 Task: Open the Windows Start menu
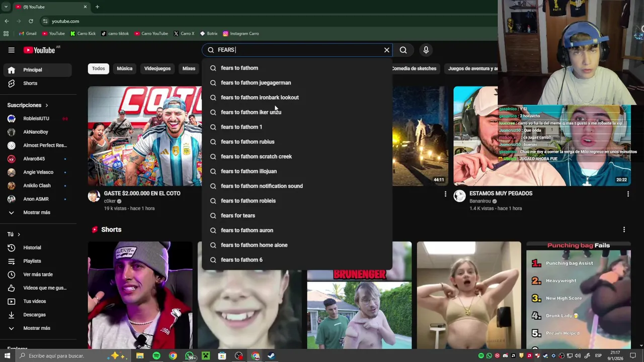coord(7,356)
